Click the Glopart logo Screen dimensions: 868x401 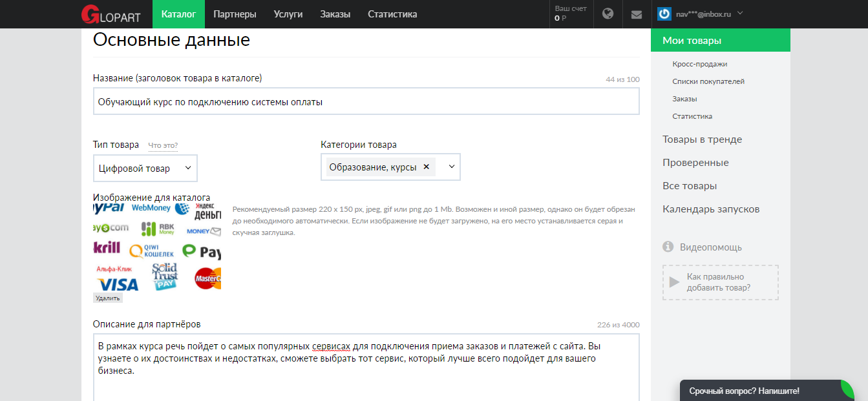[110, 14]
